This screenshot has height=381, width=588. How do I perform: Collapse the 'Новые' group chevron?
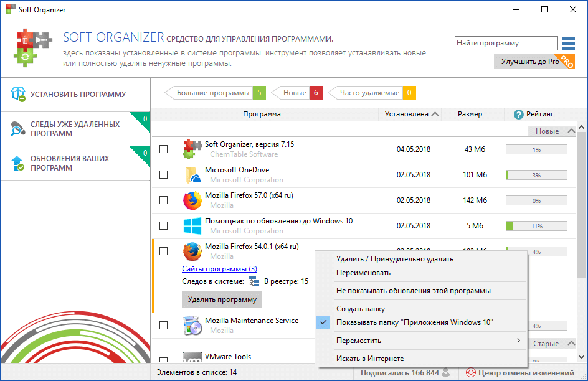(571, 131)
